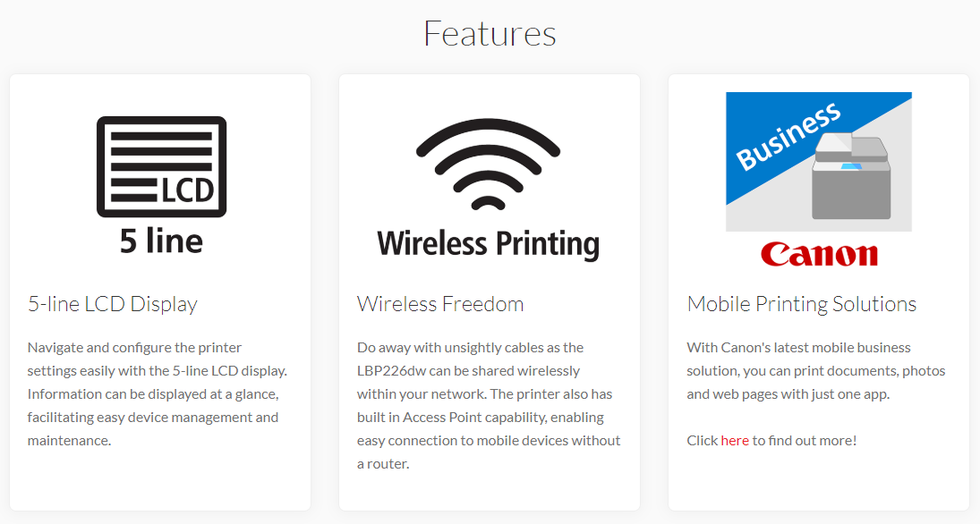The width and height of the screenshot is (980, 524).
Task: Click the bold "5 line" caption
Action: 161,240
